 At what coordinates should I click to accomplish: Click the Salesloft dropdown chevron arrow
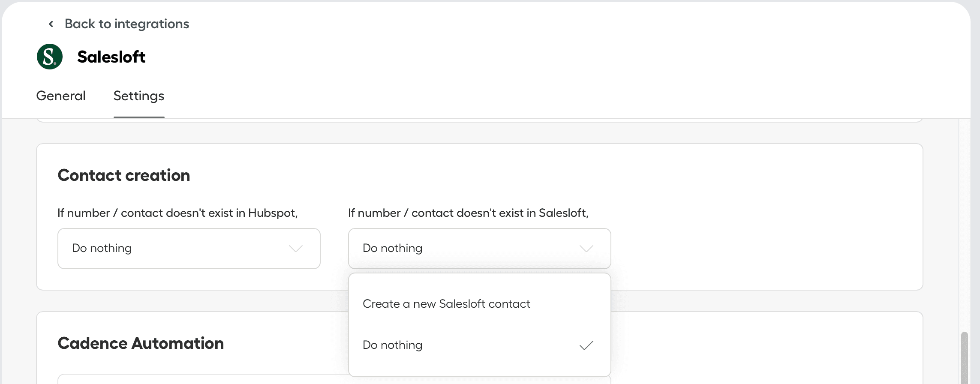pyautogui.click(x=586, y=249)
